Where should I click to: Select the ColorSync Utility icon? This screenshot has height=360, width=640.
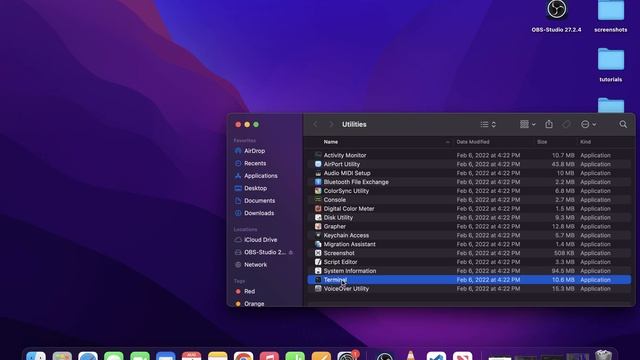tap(318, 191)
